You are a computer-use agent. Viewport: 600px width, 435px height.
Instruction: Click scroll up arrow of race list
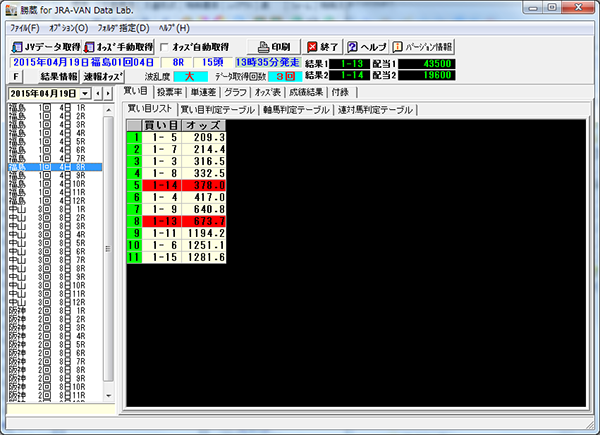109,110
